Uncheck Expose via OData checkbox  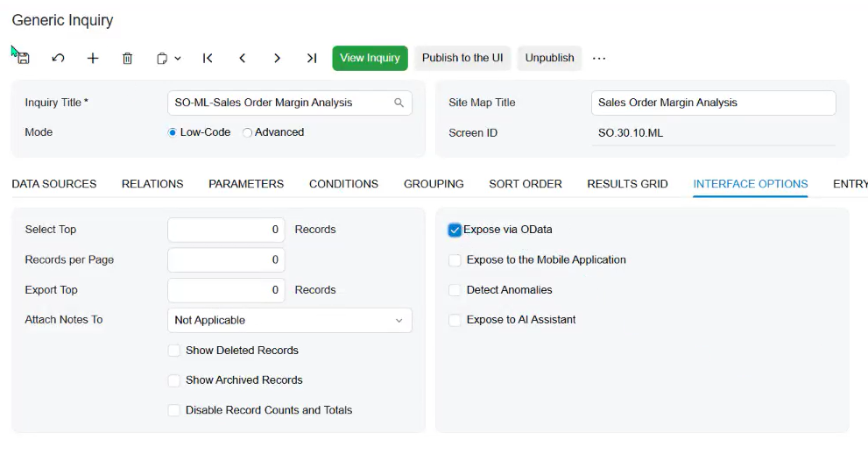click(x=455, y=230)
